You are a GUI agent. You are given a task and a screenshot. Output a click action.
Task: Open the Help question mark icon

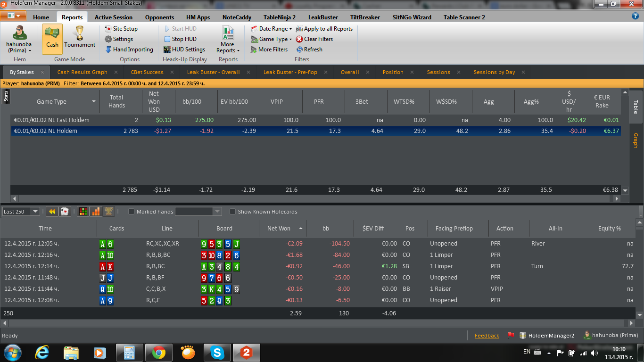(635, 16)
